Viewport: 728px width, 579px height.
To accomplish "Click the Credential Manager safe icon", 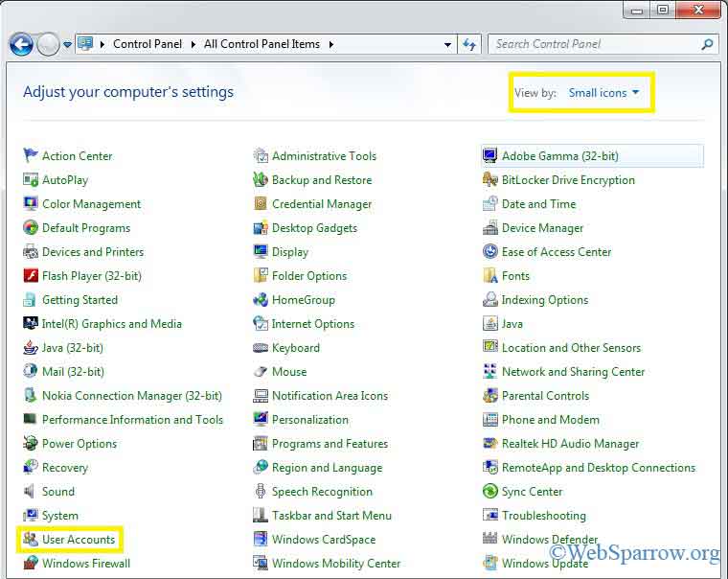I will click(x=261, y=203).
